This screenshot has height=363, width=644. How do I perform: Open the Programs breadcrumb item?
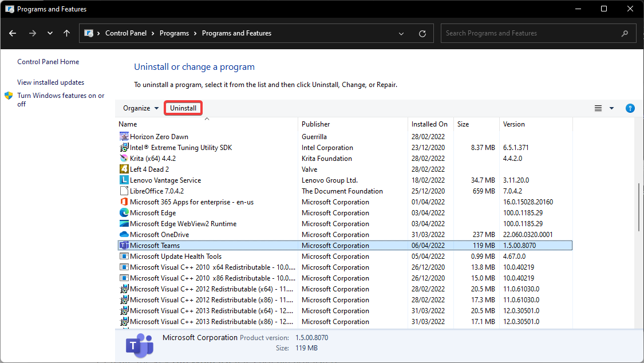[x=174, y=33]
